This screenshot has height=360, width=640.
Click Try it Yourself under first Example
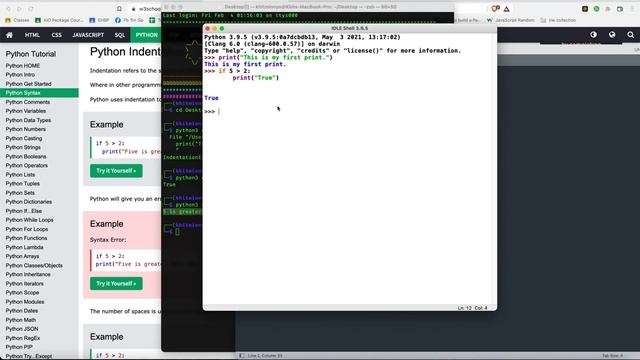pyautogui.click(x=116, y=171)
